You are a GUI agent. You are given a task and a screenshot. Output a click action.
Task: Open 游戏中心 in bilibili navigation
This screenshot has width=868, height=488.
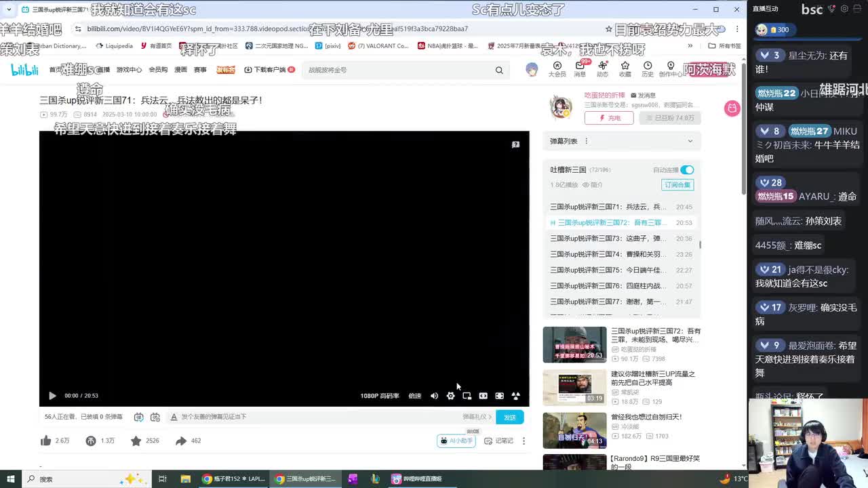pos(129,70)
